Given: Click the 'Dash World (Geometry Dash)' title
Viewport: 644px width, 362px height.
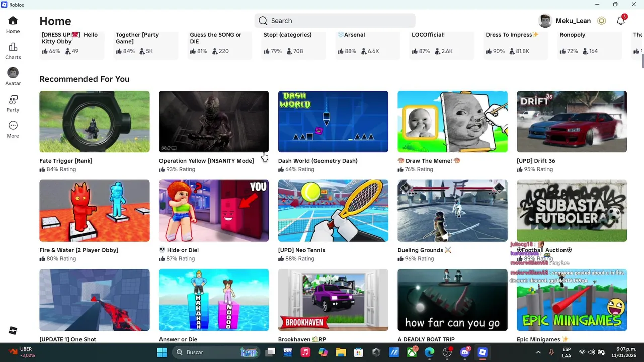Looking at the screenshot, I should [x=318, y=161].
